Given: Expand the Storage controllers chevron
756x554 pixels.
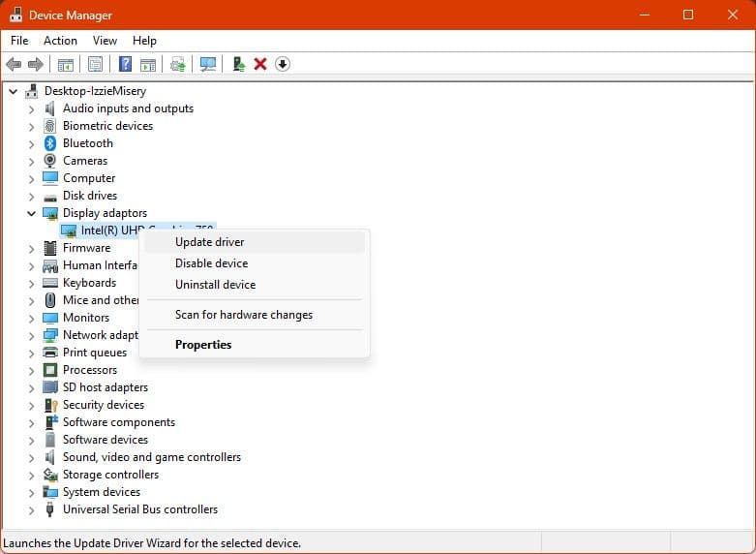Looking at the screenshot, I should [x=31, y=475].
